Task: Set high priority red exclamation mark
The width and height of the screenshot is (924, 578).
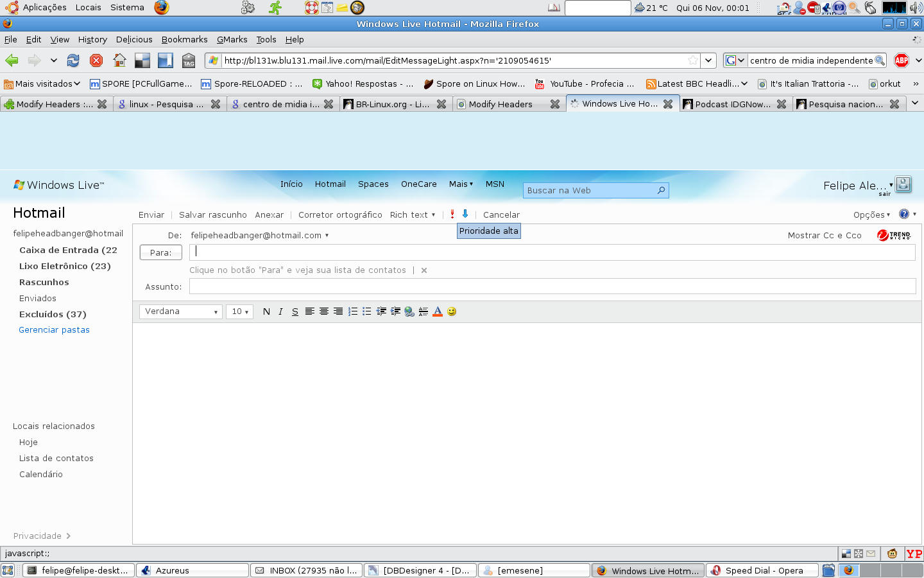Action: coord(452,214)
